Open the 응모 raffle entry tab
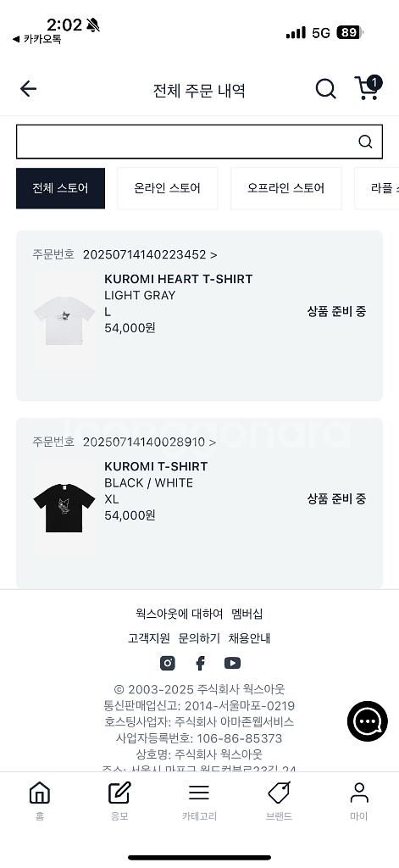 click(119, 800)
